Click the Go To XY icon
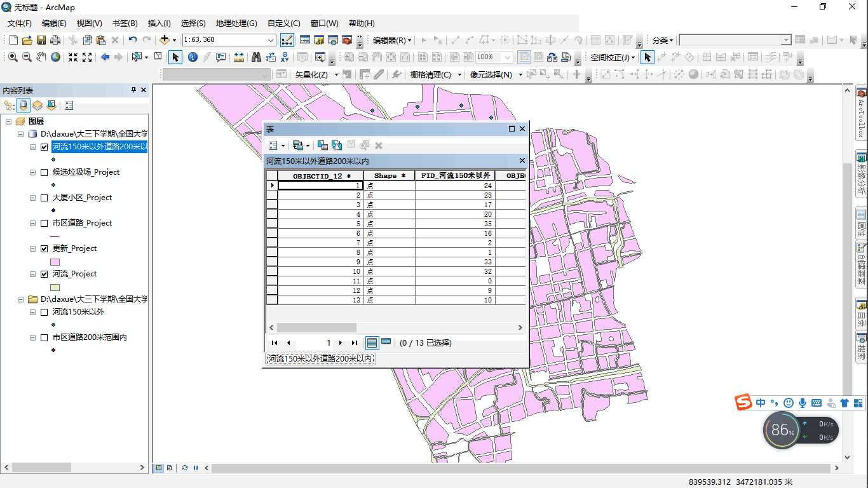Viewport: 868px width, 488px height. [285, 57]
